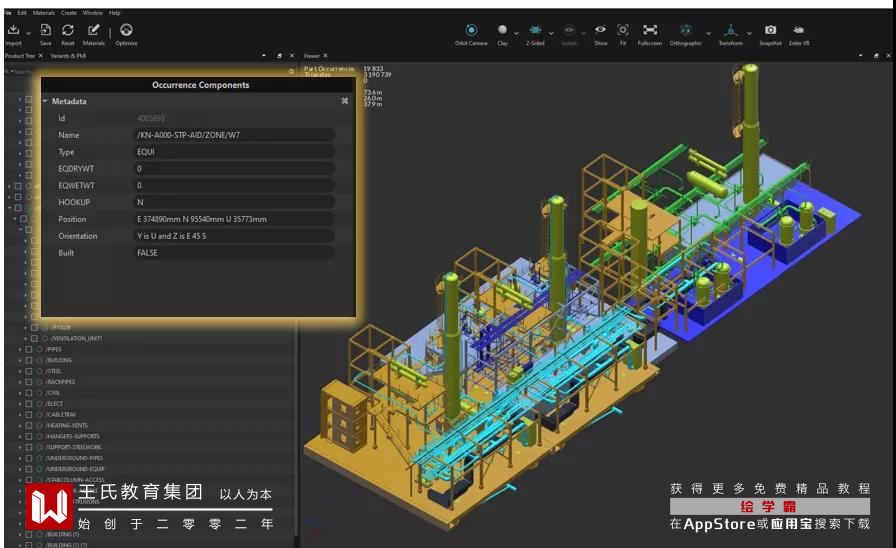Switch to the Variants & PMI tab
896x548 pixels.
click(68, 56)
